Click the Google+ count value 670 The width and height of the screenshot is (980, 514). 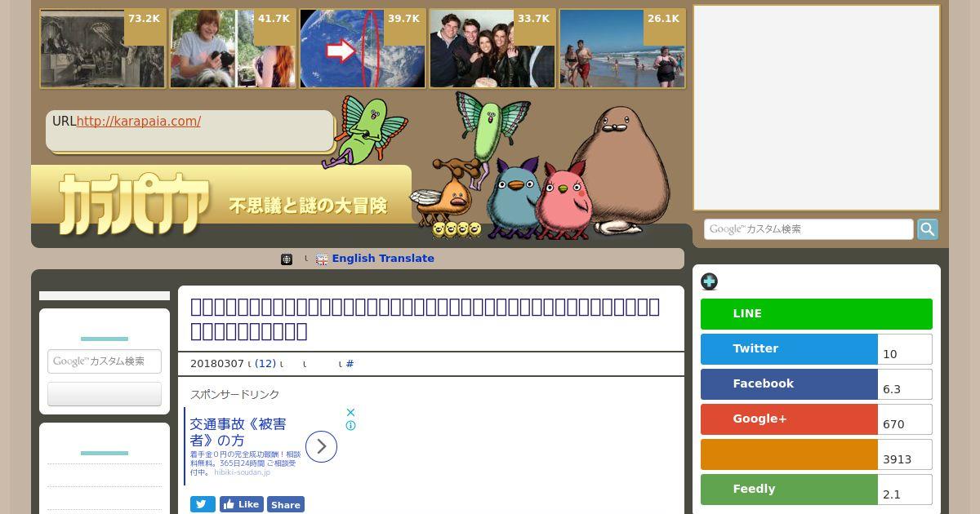pyautogui.click(x=893, y=424)
